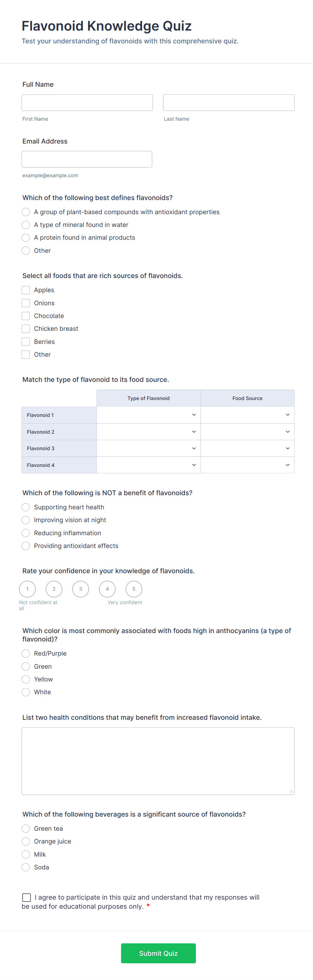Open the Type of Flavonoid dropdown for Flavonoid 1
Screen dimensions: 313x980
tap(148, 415)
